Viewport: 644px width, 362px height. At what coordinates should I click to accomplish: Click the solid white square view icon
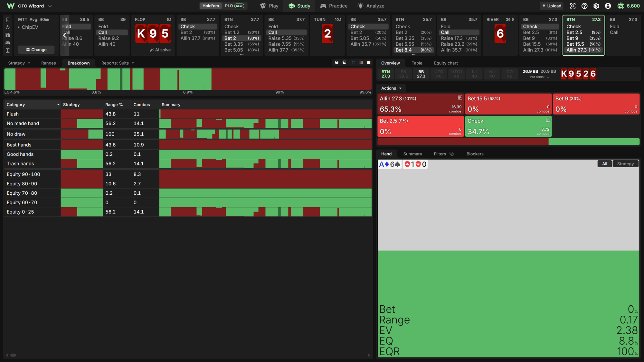[x=369, y=62]
